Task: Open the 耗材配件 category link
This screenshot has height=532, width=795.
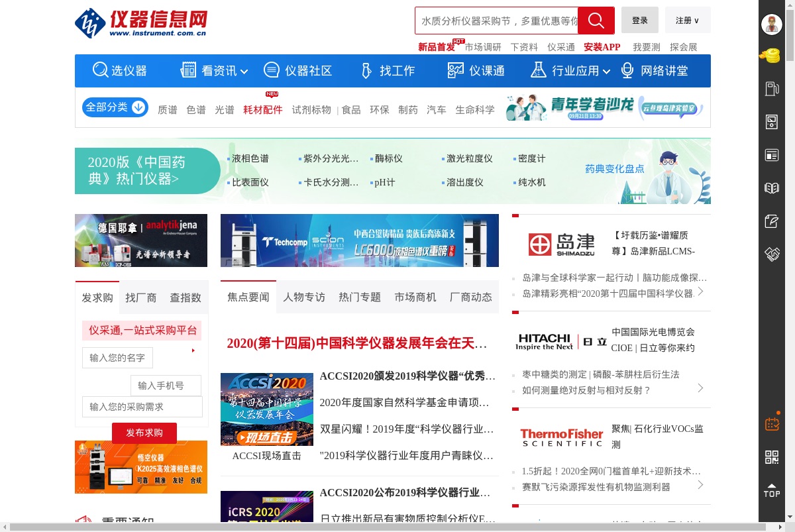Action: pyautogui.click(x=263, y=110)
